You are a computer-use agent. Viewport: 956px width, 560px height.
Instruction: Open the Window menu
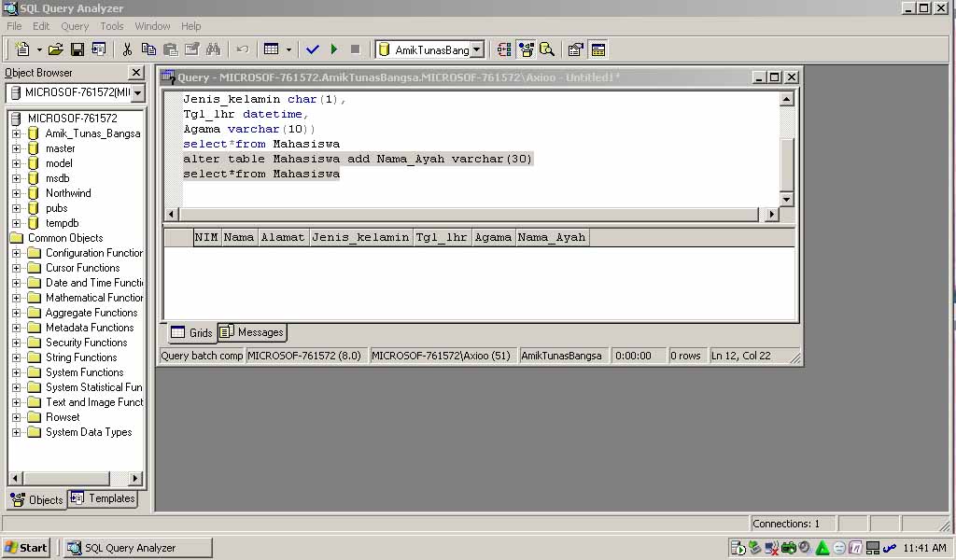click(x=152, y=26)
